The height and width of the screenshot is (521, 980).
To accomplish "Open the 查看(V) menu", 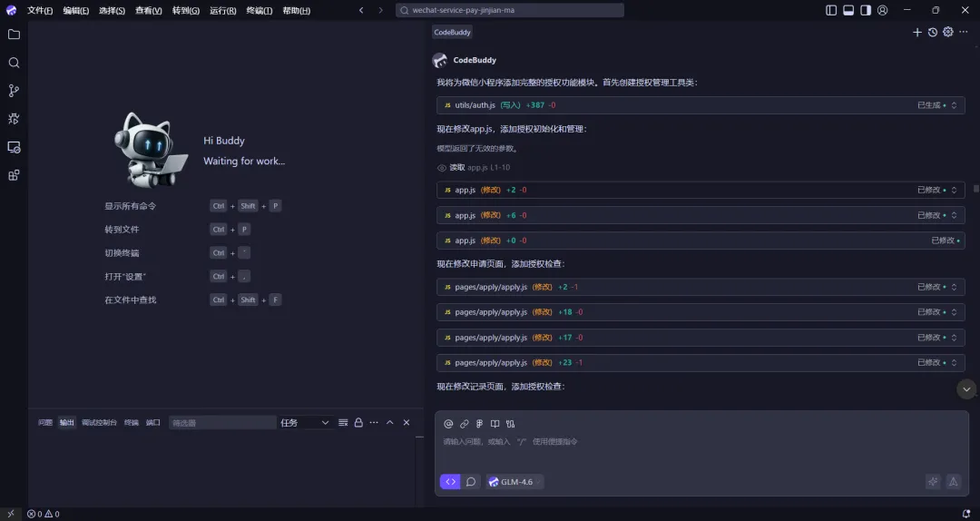I will pos(149,11).
